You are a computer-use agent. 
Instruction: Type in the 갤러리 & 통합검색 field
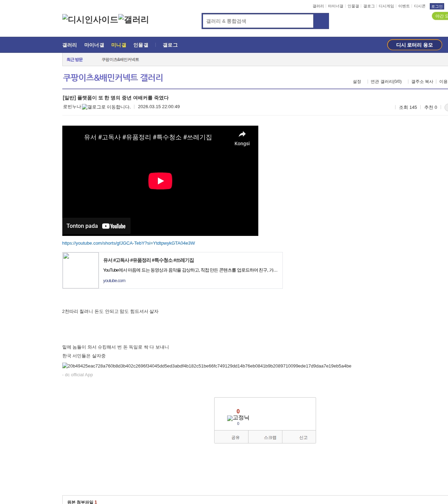coord(258,21)
